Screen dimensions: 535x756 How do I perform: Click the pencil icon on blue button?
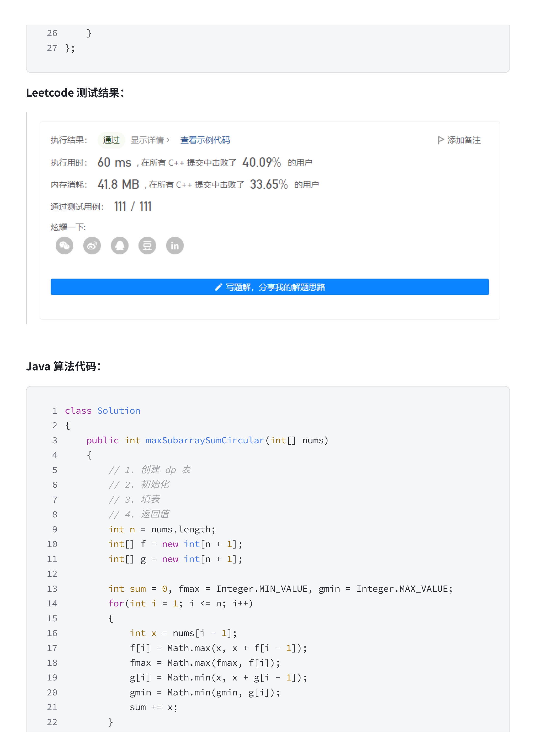click(218, 287)
